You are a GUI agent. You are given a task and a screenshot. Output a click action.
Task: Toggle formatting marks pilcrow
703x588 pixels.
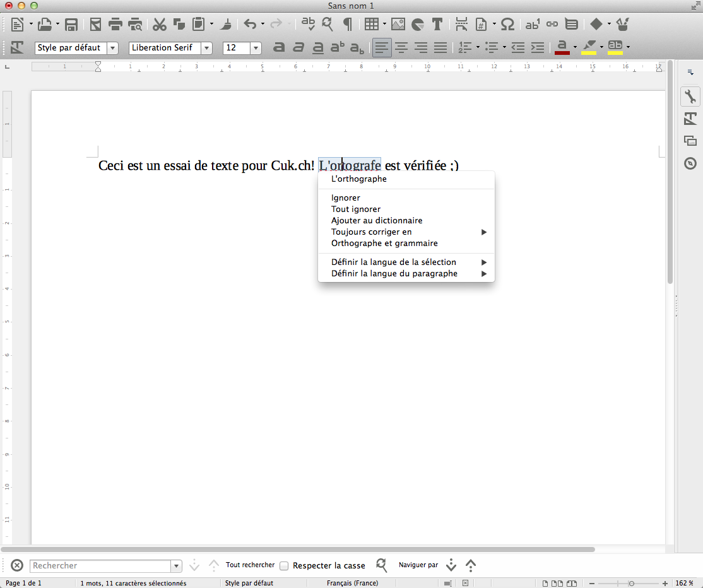(x=348, y=24)
